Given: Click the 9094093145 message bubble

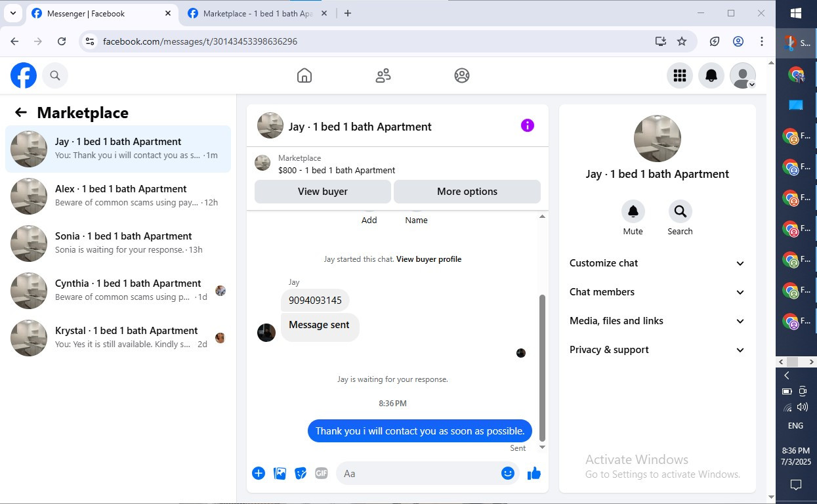Looking at the screenshot, I should click(315, 301).
